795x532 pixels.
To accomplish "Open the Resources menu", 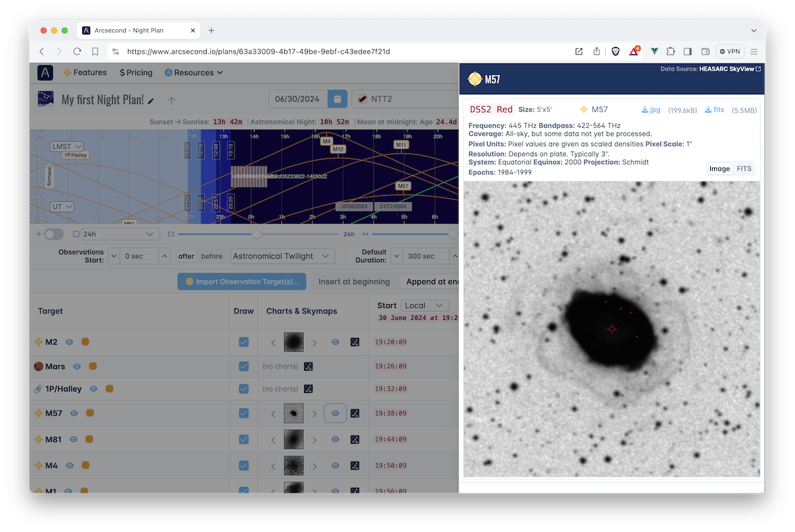I will (x=193, y=73).
